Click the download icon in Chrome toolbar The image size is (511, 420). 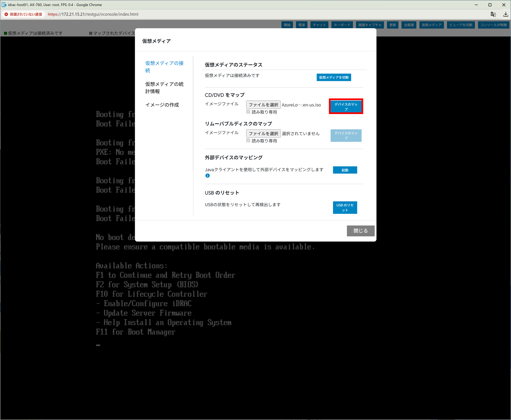click(505, 14)
